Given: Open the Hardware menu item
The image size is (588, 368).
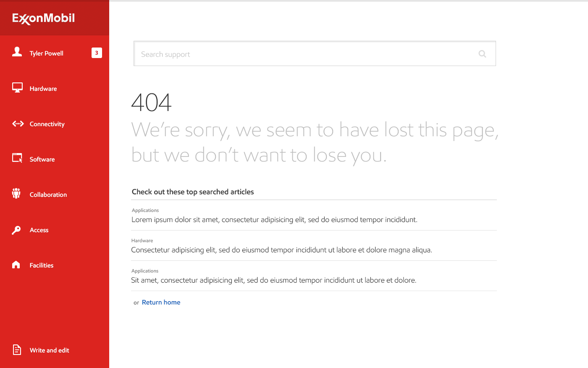Looking at the screenshot, I should tap(43, 89).
